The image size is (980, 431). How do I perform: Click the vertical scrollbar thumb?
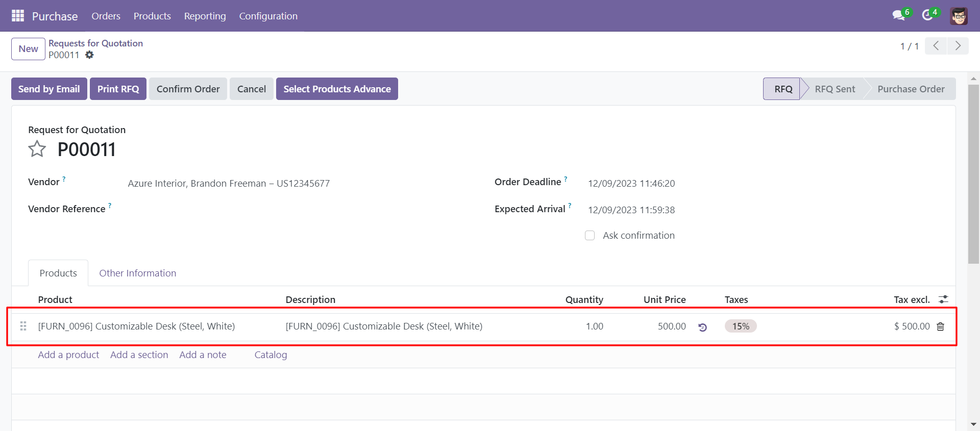click(973, 173)
